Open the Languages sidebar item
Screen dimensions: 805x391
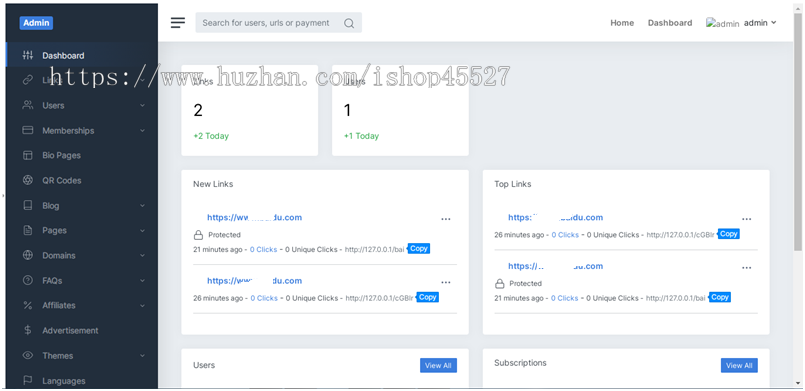82,380
